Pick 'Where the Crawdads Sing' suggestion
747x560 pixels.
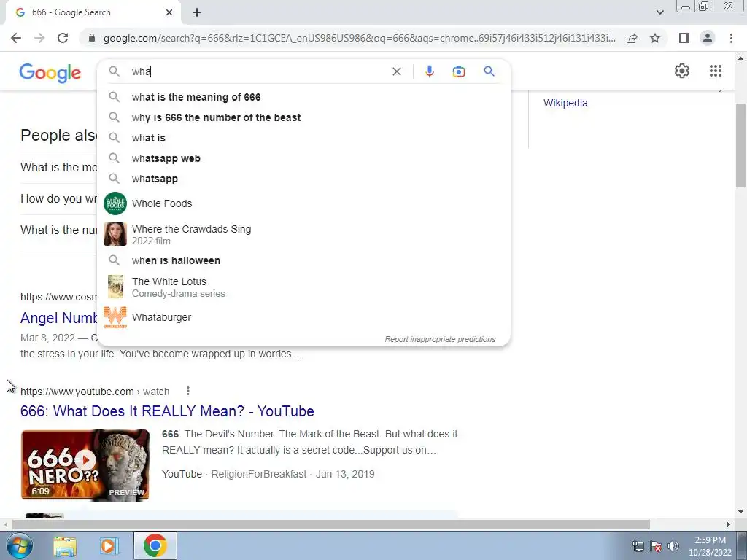click(303, 234)
